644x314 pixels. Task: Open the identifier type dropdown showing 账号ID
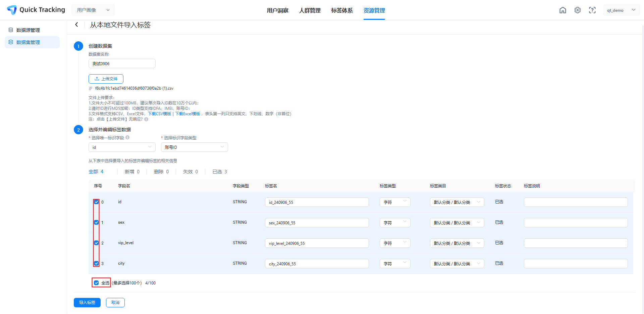tap(195, 147)
